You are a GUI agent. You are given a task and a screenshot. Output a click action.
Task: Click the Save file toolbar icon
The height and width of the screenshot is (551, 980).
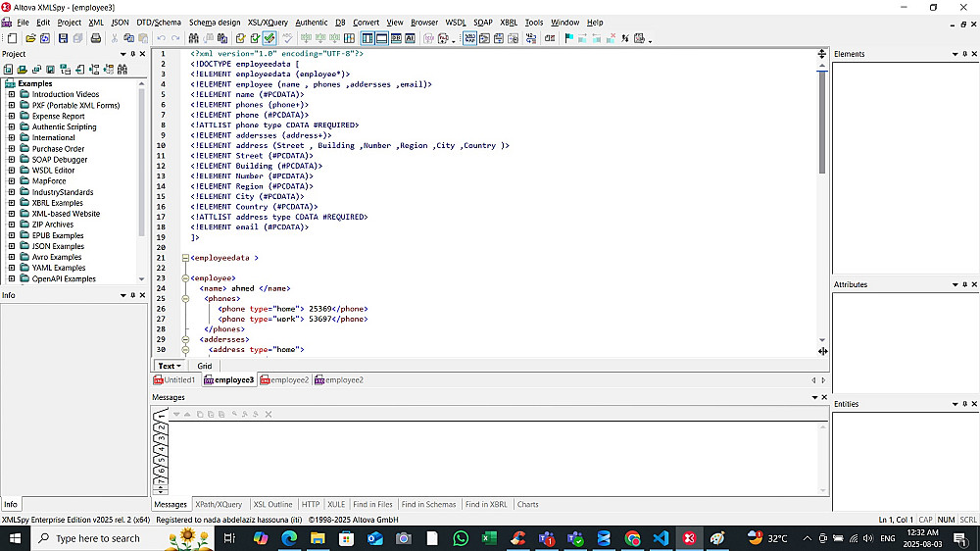(x=63, y=38)
